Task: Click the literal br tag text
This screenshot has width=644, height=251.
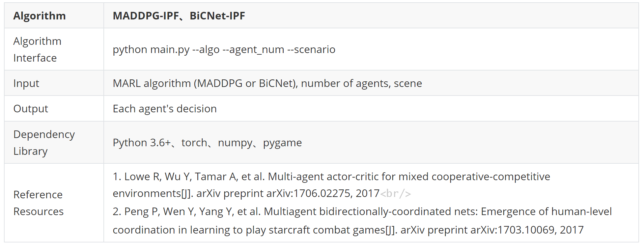Action: coord(395,193)
